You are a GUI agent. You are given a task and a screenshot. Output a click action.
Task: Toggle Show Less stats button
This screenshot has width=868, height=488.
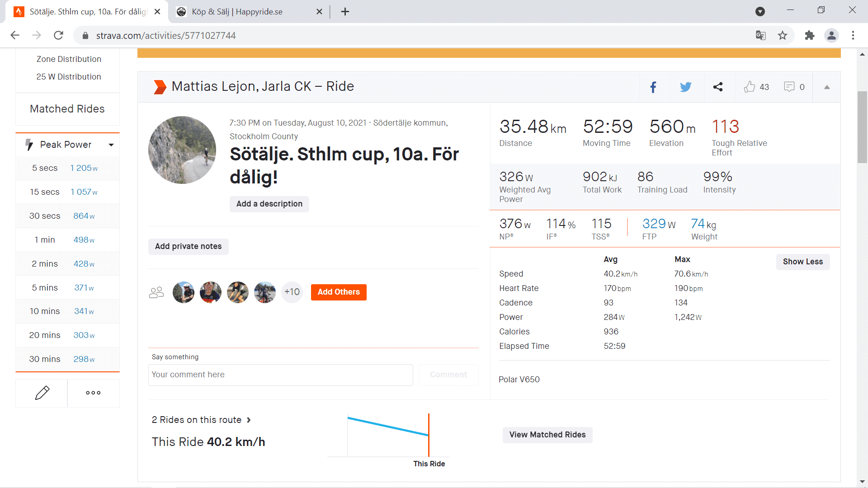(x=802, y=262)
